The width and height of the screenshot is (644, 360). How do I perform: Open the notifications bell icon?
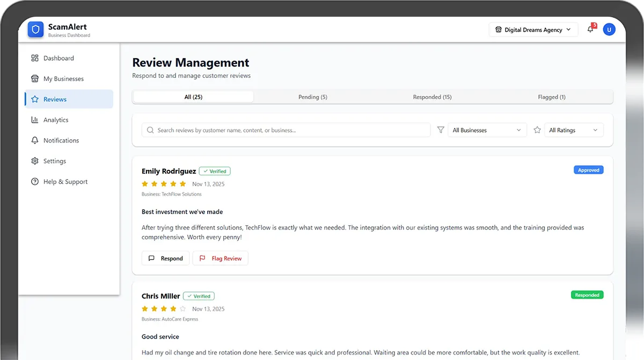click(x=590, y=30)
